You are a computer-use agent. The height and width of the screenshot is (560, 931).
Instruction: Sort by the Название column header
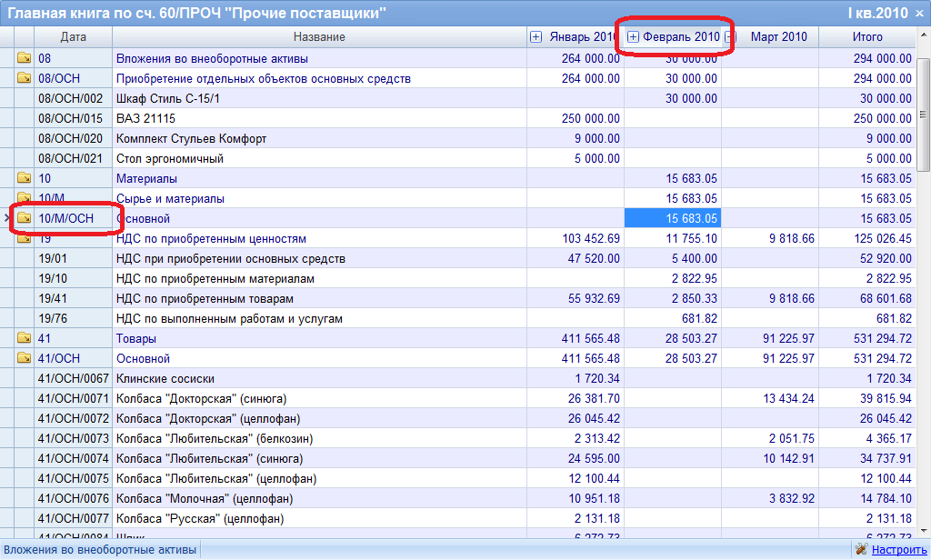pos(319,37)
